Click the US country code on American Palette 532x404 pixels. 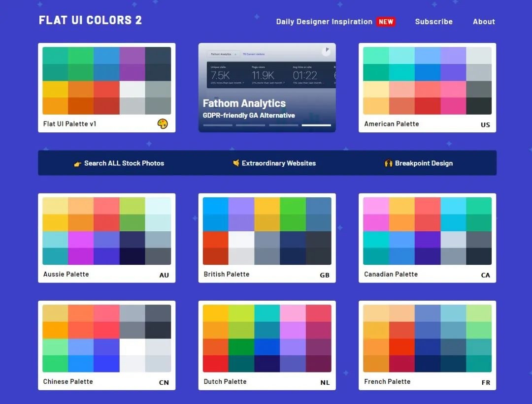pyautogui.click(x=485, y=124)
